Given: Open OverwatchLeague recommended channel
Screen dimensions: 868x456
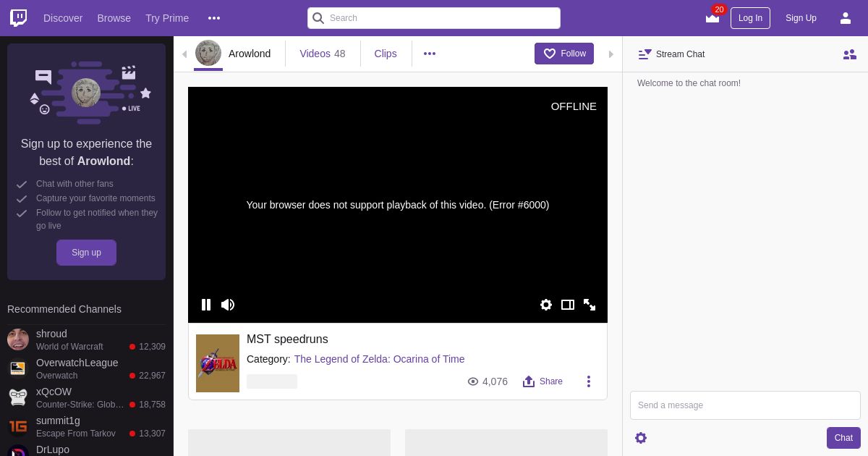Looking at the screenshot, I should coord(87,369).
